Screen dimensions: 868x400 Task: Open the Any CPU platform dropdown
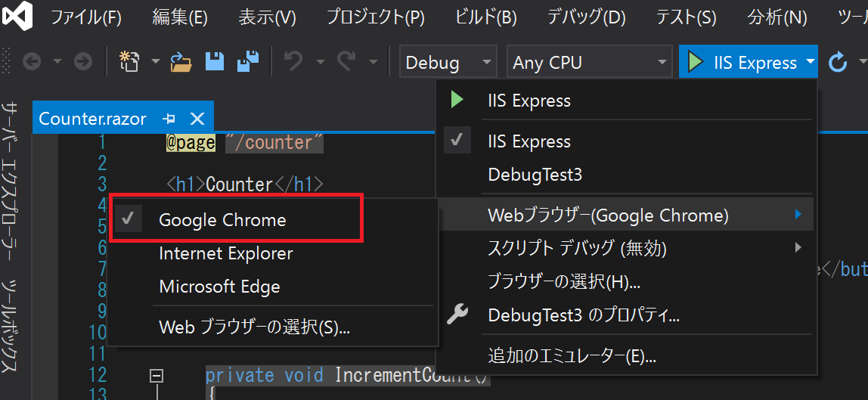point(588,62)
